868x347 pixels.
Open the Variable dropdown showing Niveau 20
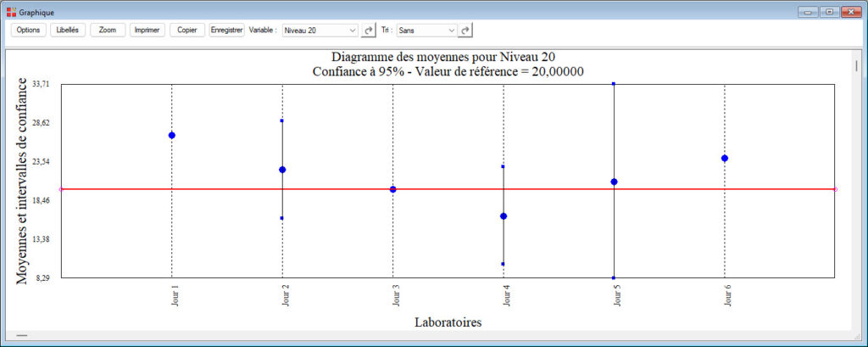[320, 30]
